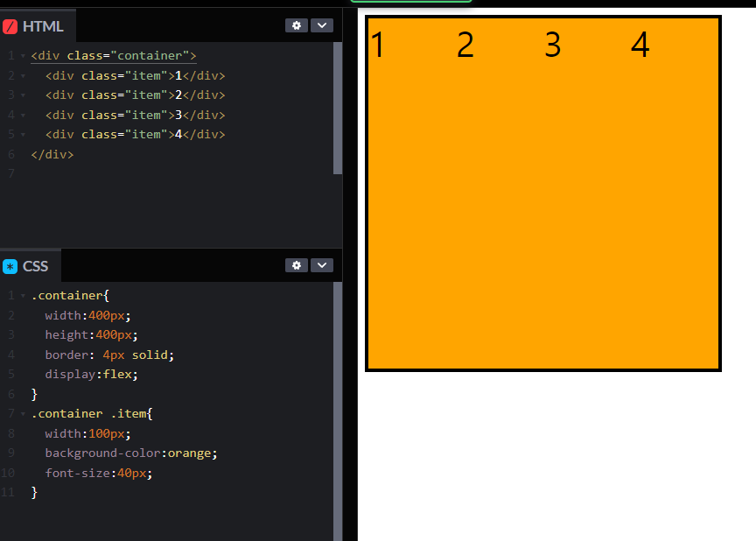Expand CSS panel chevron dropdown
Screen dimensions: 756x541
[322, 265]
